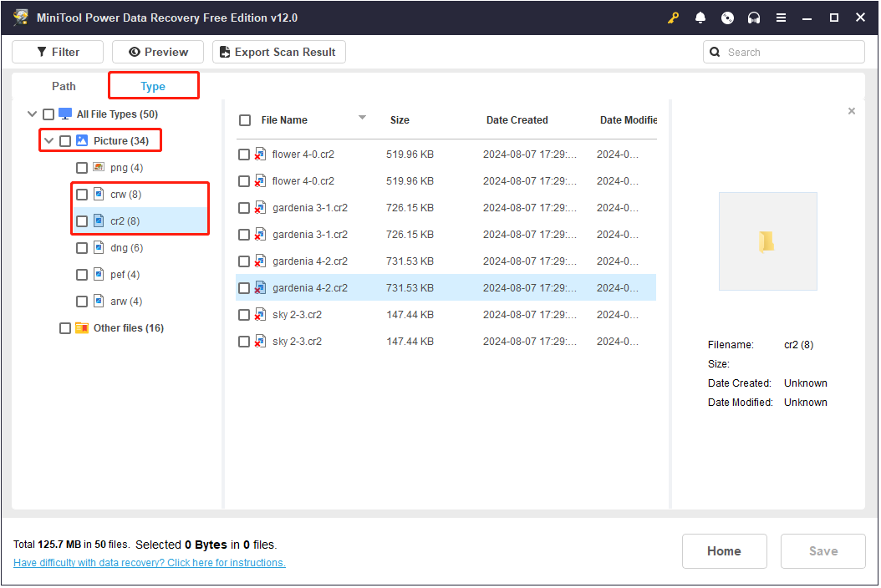
Task: Click the first 731.53 KB size cell
Action: [410, 261]
